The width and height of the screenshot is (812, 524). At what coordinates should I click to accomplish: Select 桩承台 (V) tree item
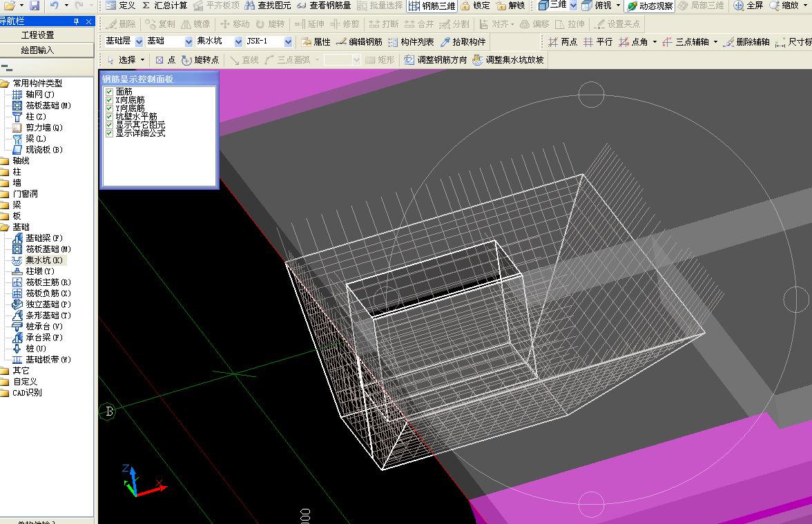click(x=37, y=326)
